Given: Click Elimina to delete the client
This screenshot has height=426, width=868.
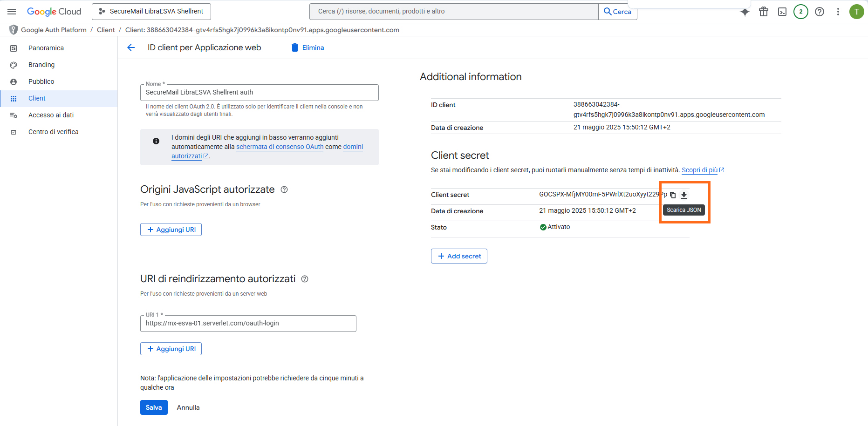Looking at the screenshot, I should click(308, 47).
